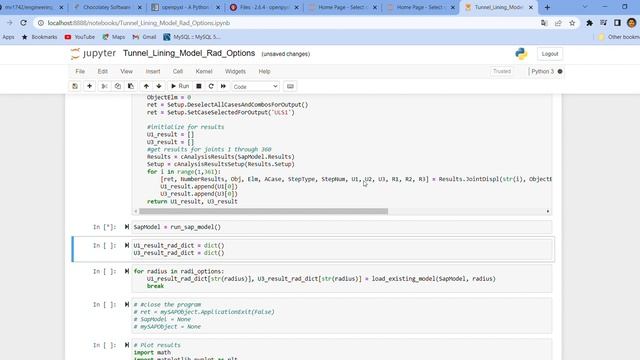This screenshot has height=360, width=640.
Task: Move selected cell up arrow
Action: [x=146, y=86]
